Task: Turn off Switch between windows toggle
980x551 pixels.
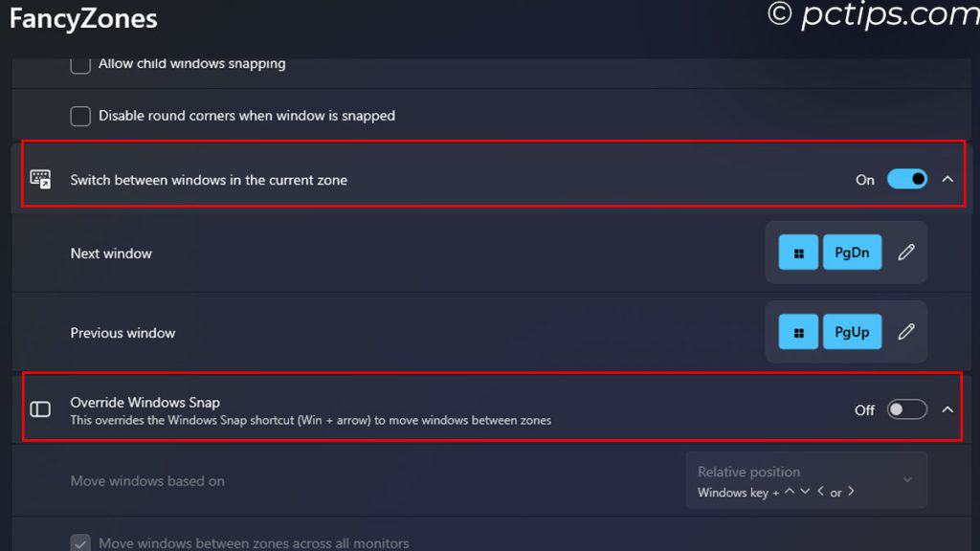Action: click(x=907, y=179)
